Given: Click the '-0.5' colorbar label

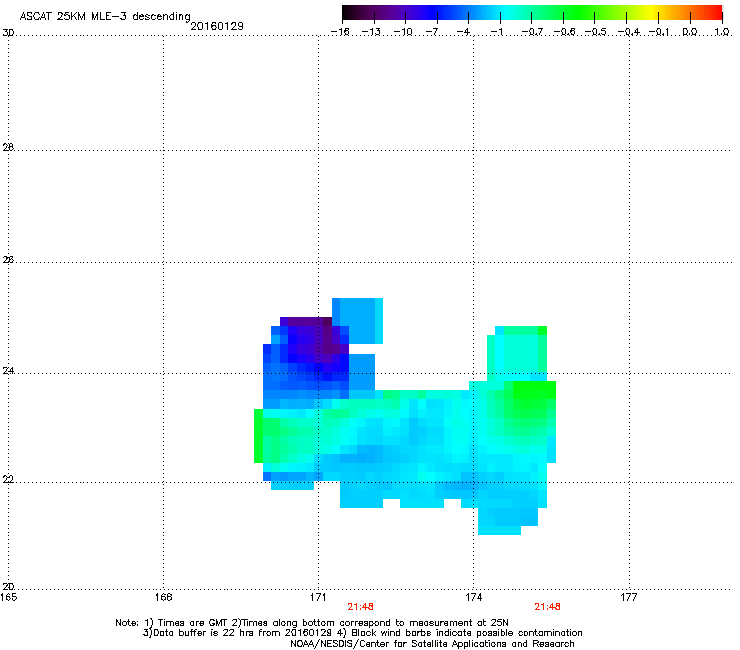Looking at the screenshot, I should click(x=596, y=32).
